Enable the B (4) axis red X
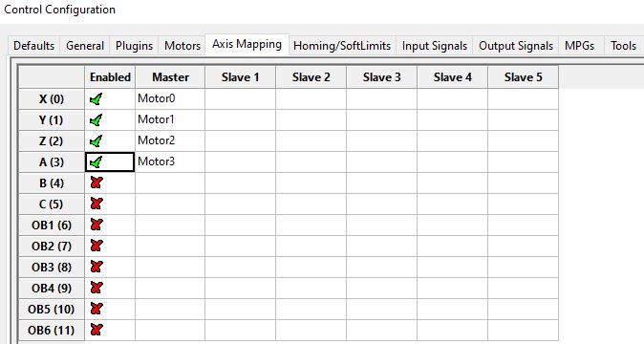Image resolution: width=644 pixels, height=344 pixels. pos(97,183)
